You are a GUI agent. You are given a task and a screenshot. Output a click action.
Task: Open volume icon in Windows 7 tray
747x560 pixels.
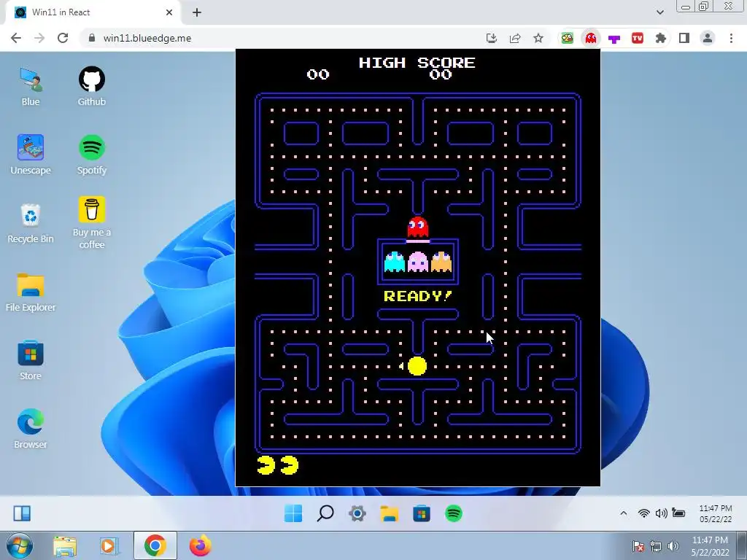(673, 546)
